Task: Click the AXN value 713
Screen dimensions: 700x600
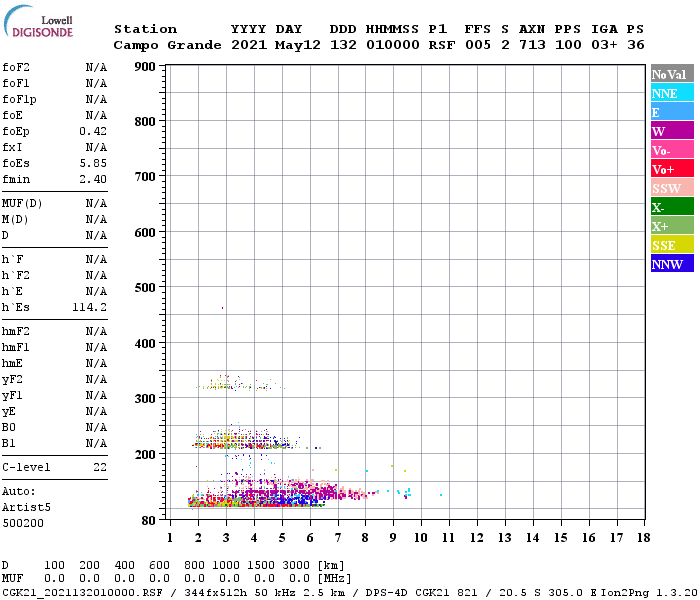Action: tap(532, 45)
